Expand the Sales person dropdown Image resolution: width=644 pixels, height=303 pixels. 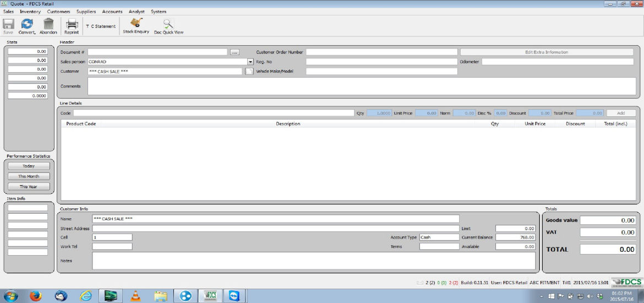(250, 62)
